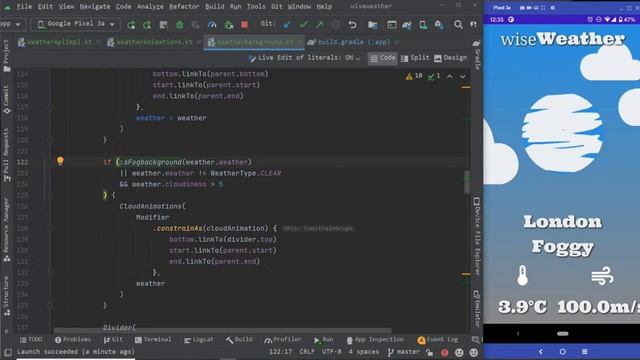640x360 pixels.
Task: Open the Tools menu
Action: point(256,7)
